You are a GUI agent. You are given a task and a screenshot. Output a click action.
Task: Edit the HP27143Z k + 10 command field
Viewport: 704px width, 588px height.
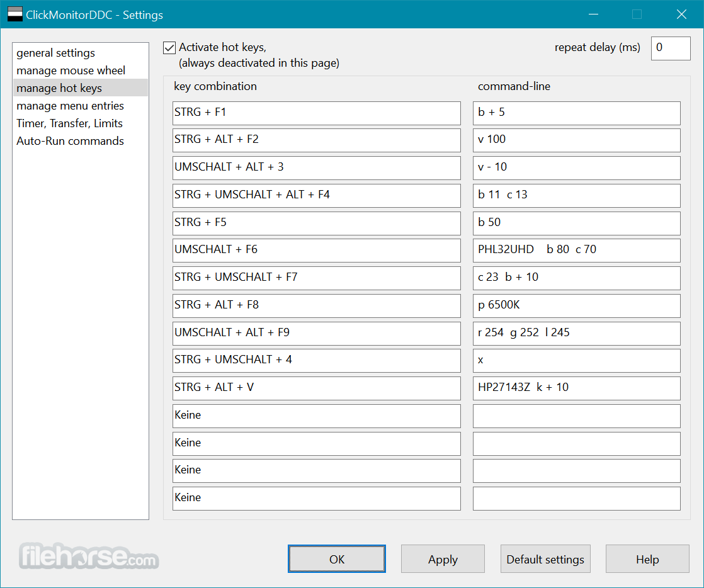click(577, 388)
